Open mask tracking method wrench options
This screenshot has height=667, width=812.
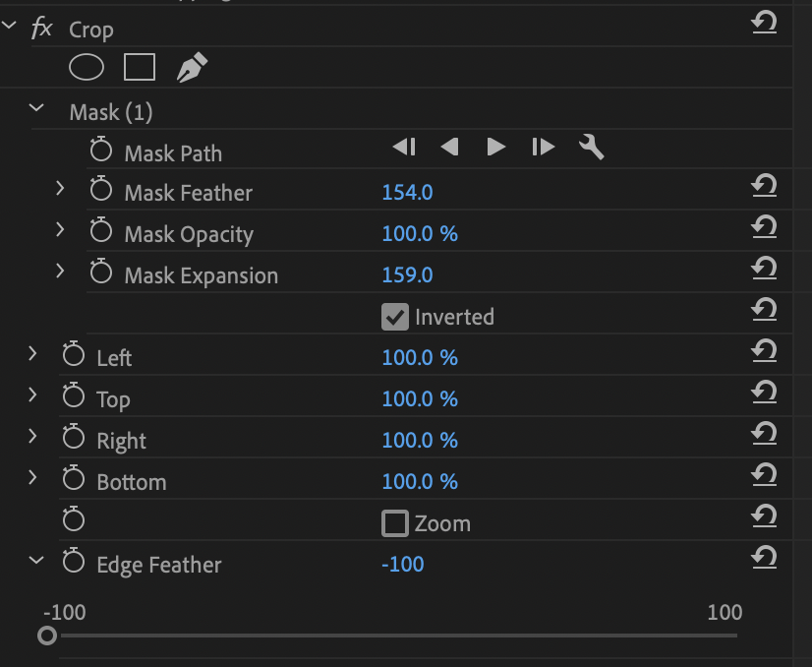[x=591, y=148]
